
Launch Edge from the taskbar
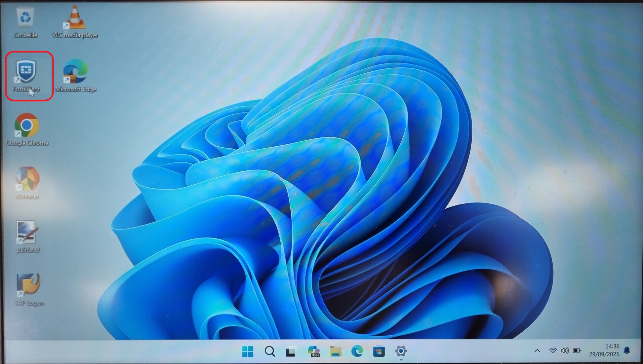click(x=357, y=351)
